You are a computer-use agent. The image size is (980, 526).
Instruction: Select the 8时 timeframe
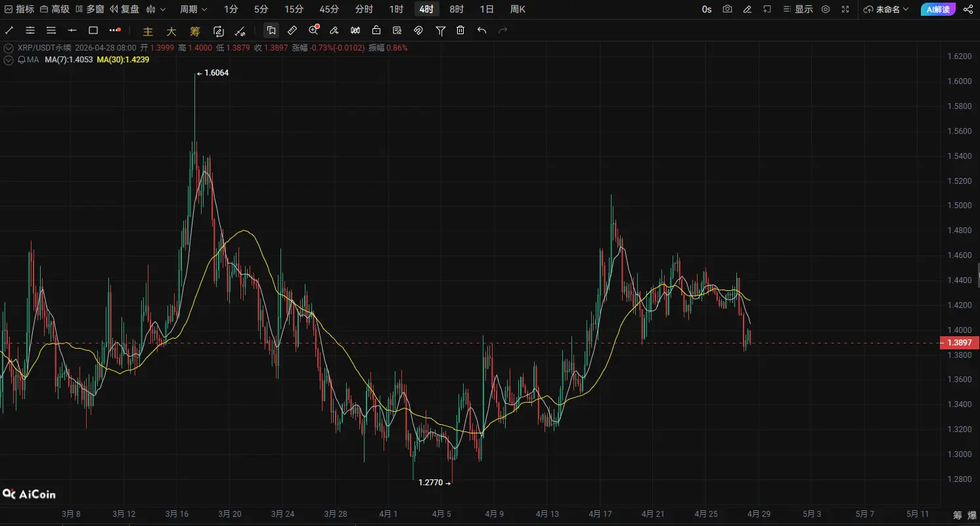pos(457,9)
